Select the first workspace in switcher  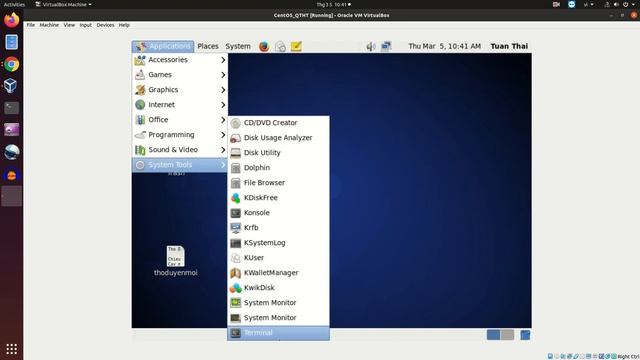click(x=493, y=335)
